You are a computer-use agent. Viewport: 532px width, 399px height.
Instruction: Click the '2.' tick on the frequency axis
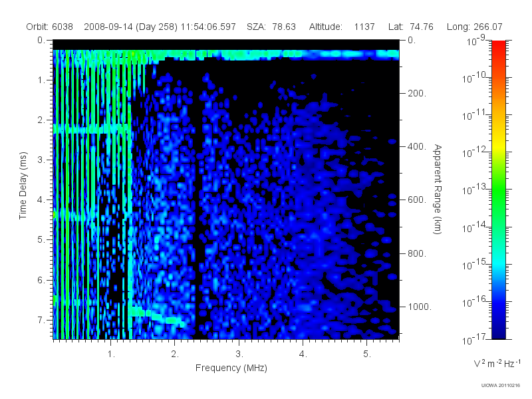[175, 354]
